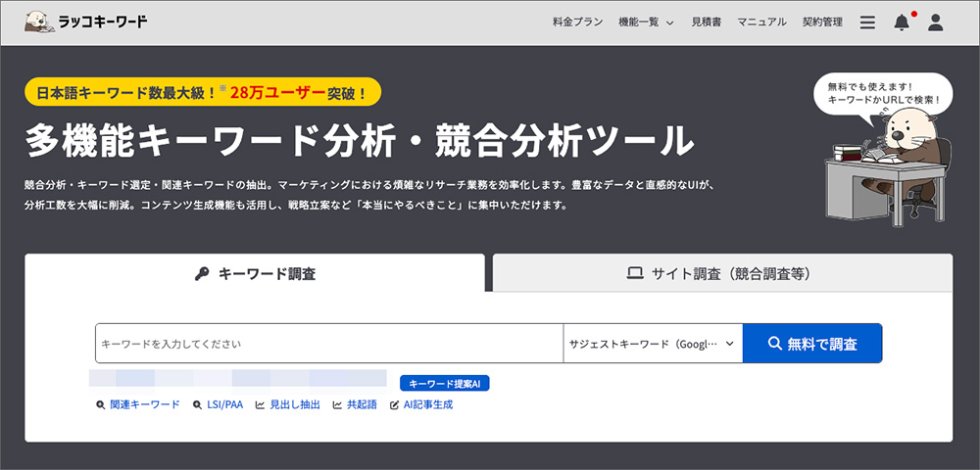Open the 共起語 link

tap(355, 404)
